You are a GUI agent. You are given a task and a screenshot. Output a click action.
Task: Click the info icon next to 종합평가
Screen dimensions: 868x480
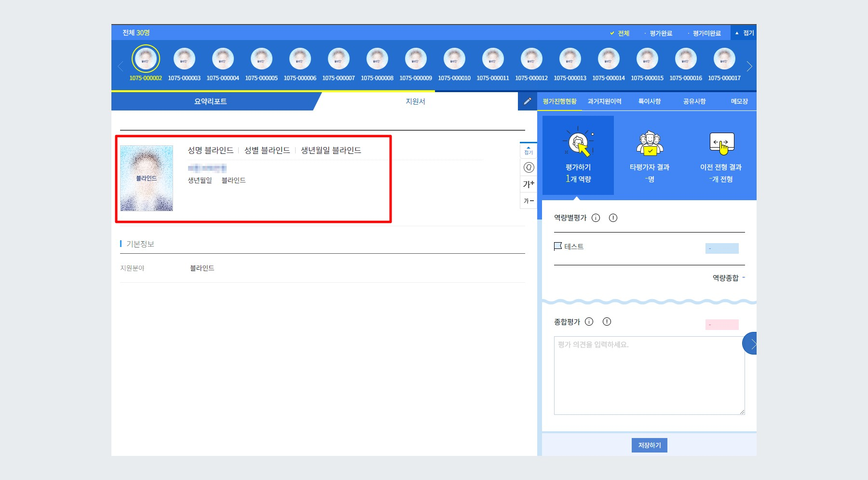(589, 322)
